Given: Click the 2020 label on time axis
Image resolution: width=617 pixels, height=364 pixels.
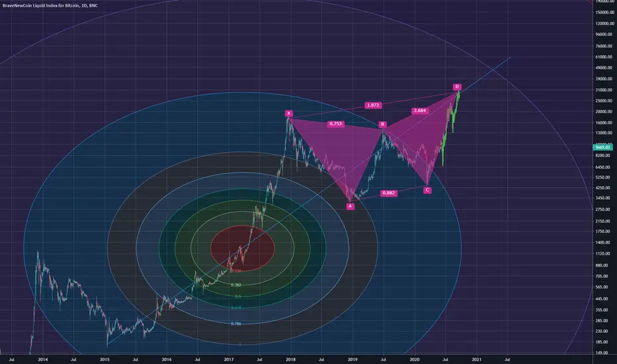Looking at the screenshot, I should [414, 359].
